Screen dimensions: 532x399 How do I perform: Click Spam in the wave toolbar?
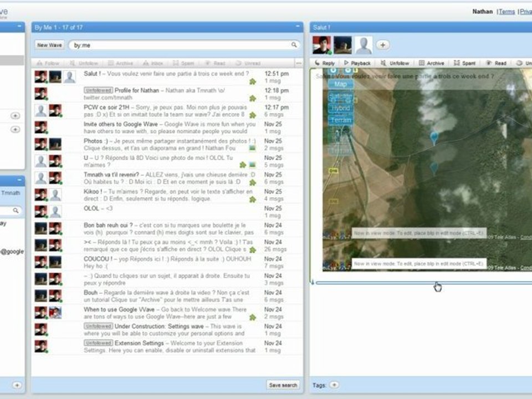[465, 63]
